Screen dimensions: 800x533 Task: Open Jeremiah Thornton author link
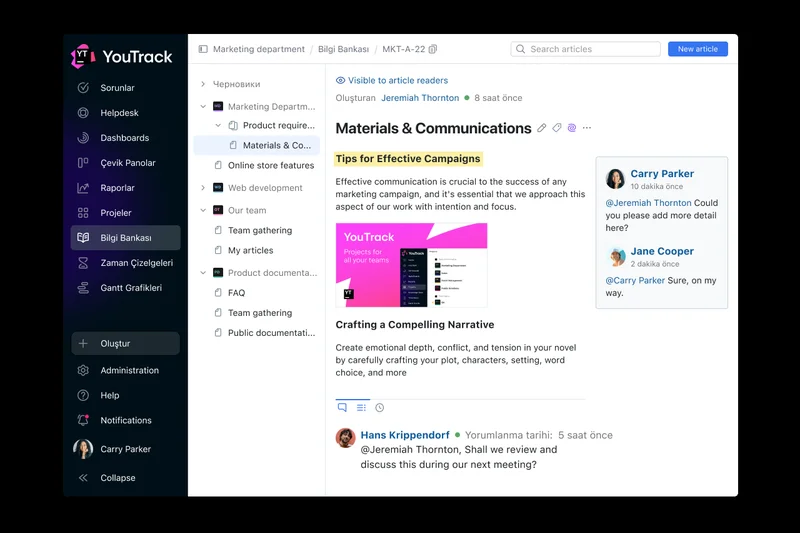(x=420, y=98)
